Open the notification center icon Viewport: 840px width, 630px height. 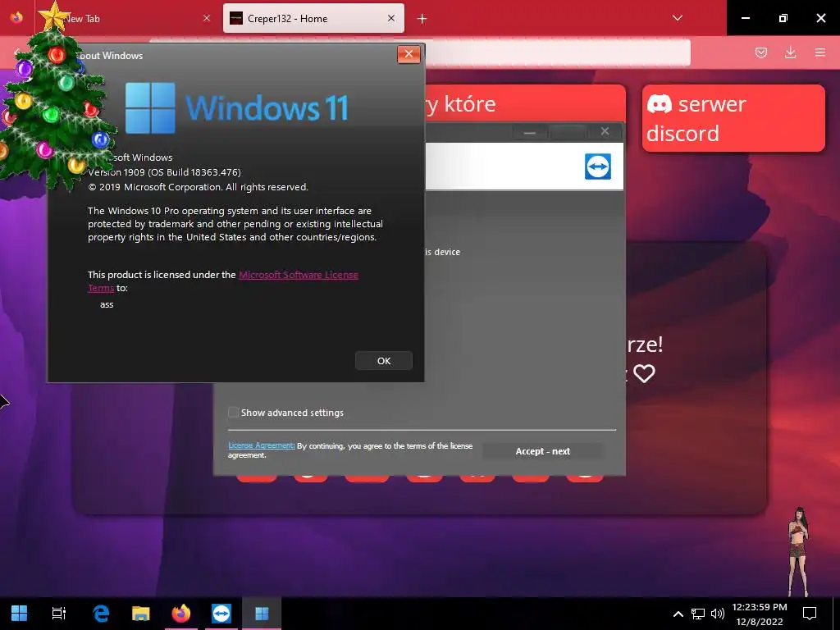810,614
